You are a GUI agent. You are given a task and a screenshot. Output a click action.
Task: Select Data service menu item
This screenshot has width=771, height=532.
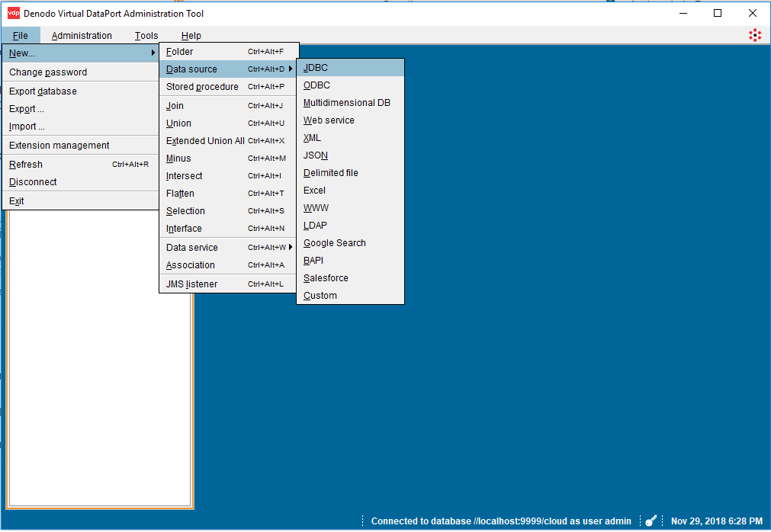(x=229, y=248)
